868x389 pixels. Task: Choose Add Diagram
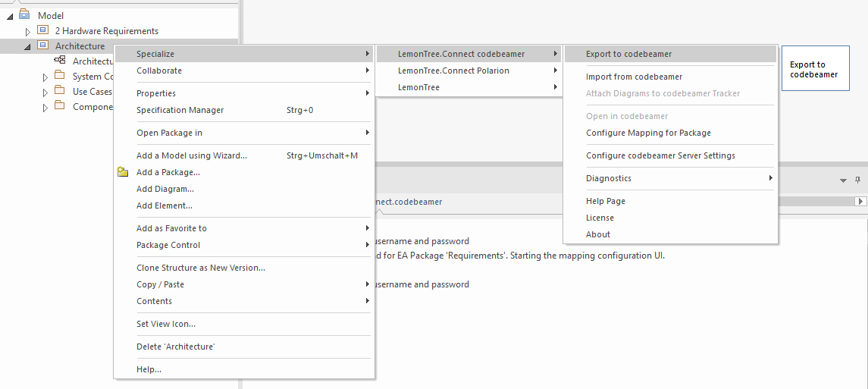244,189
